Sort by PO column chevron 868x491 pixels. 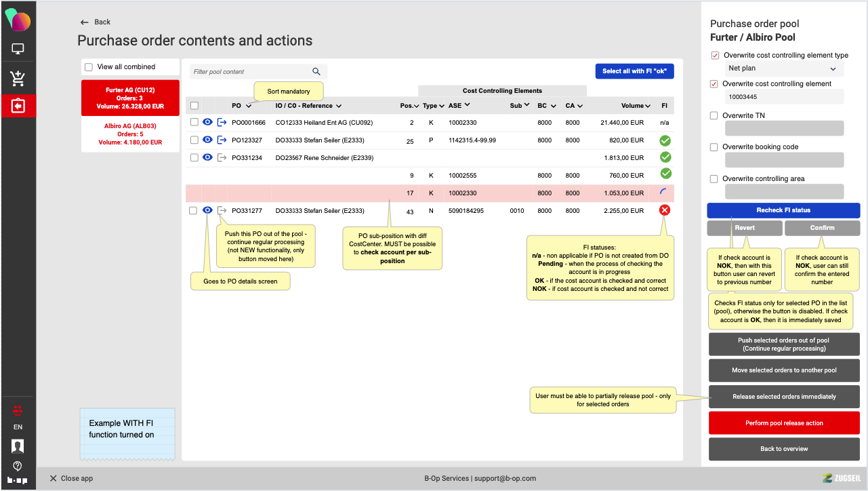click(249, 106)
